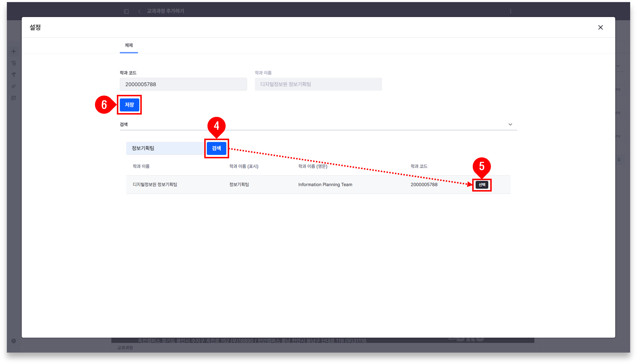Click the plus add-fragment sidebar icon
This screenshot has width=637, height=364.
tap(14, 51)
